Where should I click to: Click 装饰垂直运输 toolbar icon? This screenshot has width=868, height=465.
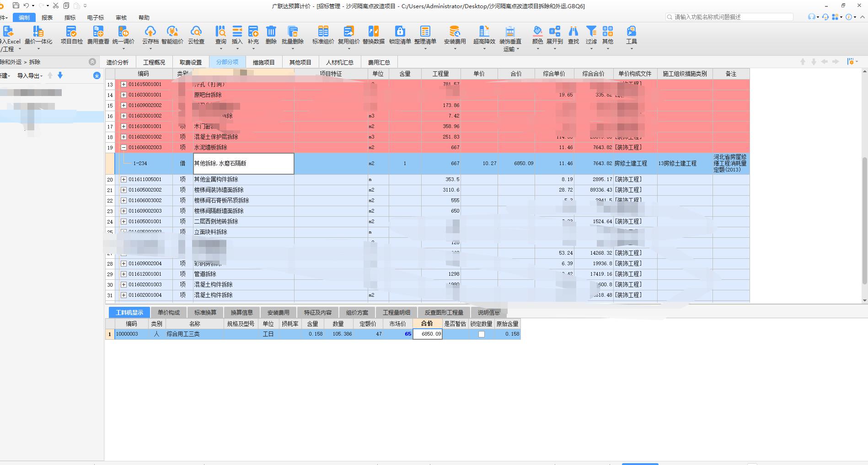[510, 32]
